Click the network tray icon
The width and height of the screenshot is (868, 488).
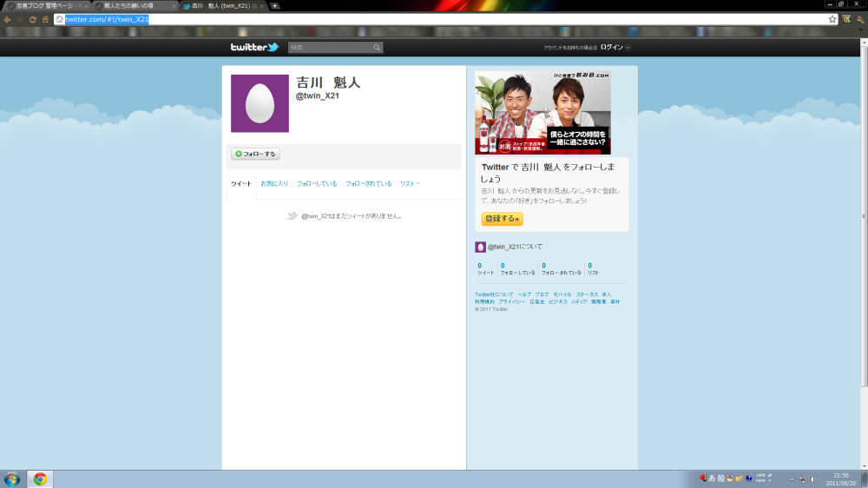pyautogui.click(x=803, y=479)
